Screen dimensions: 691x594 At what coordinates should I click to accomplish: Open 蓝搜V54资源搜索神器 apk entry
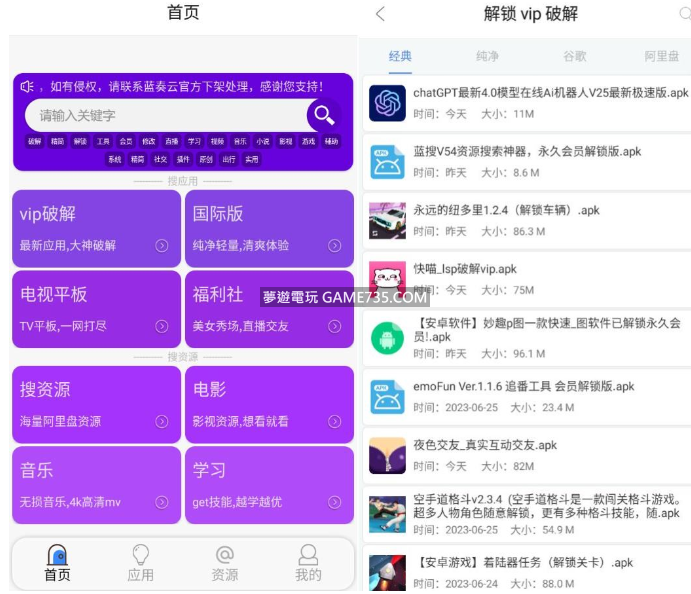coord(527,162)
